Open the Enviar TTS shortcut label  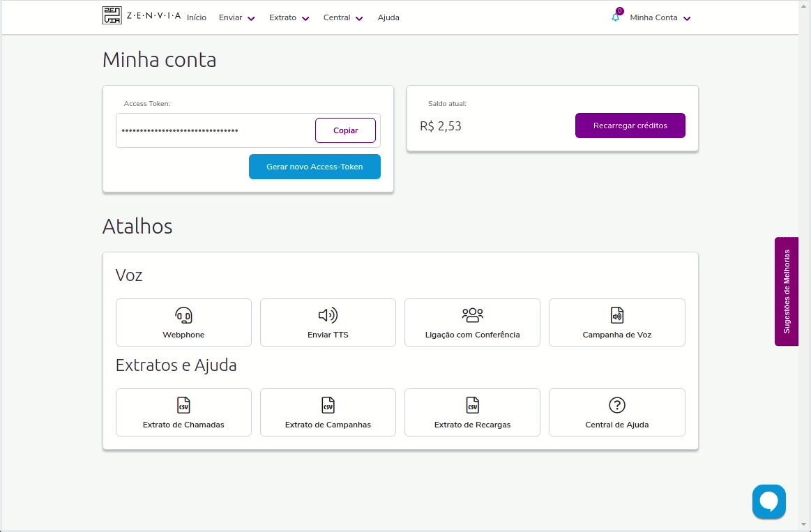pyautogui.click(x=328, y=335)
